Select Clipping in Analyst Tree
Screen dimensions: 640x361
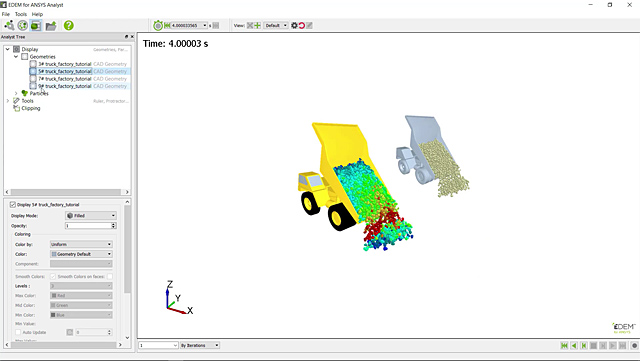[31, 108]
